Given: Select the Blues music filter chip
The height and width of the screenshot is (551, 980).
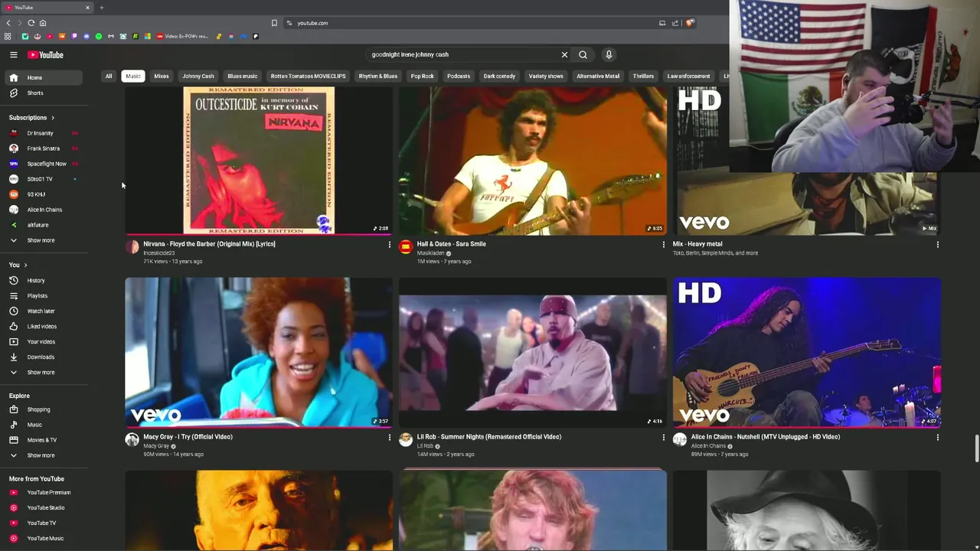Looking at the screenshot, I should (243, 76).
